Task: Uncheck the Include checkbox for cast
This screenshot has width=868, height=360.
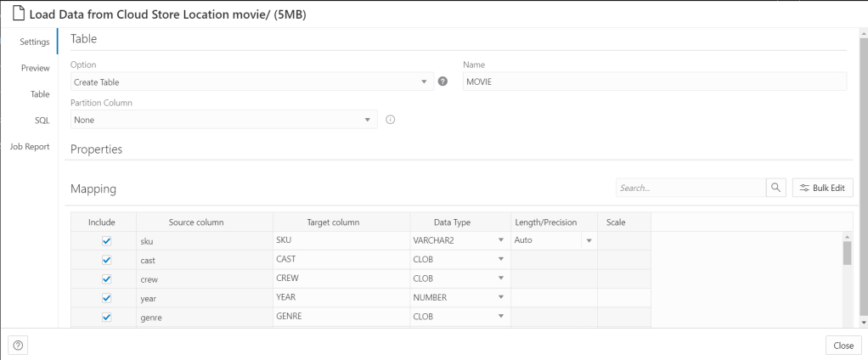Action: tap(106, 260)
